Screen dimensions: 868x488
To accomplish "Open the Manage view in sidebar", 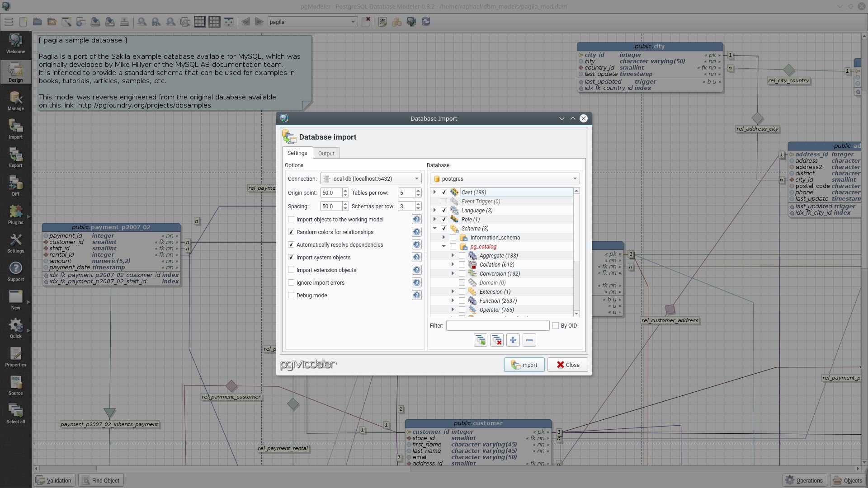I will point(15,101).
